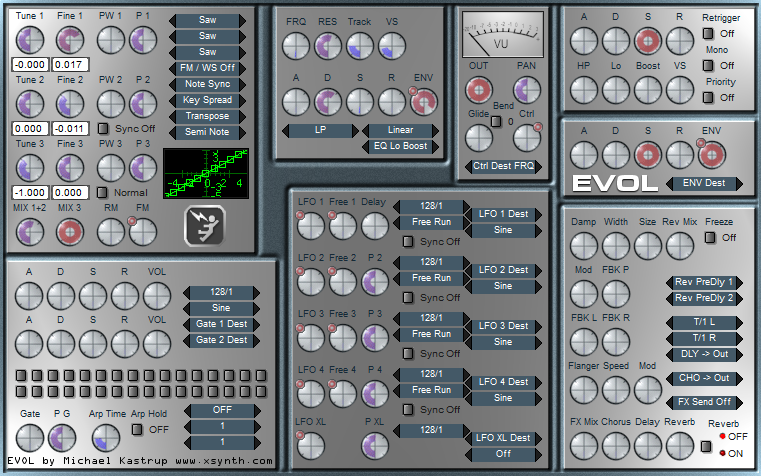Click the ENV Dest button

[x=704, y=184]
